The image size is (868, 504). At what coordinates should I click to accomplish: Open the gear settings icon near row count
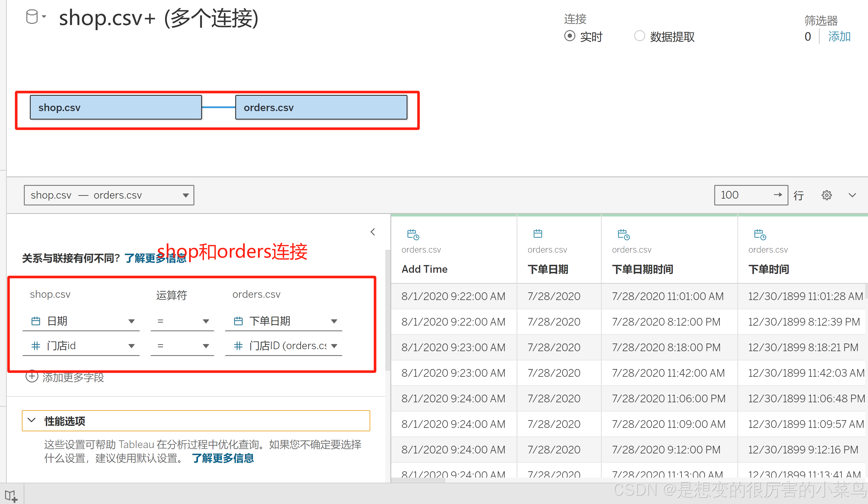point(826,195)
